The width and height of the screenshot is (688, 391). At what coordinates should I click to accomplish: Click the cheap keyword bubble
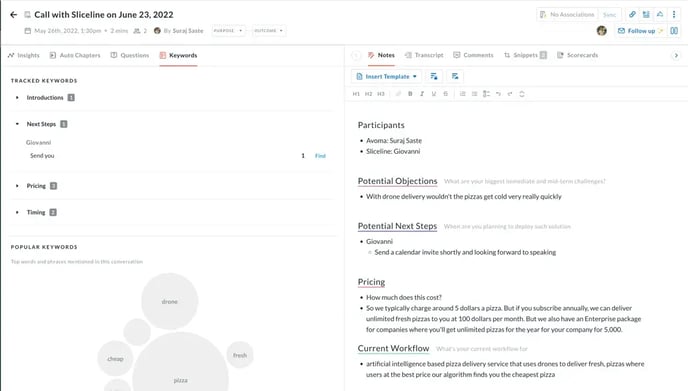115,359
